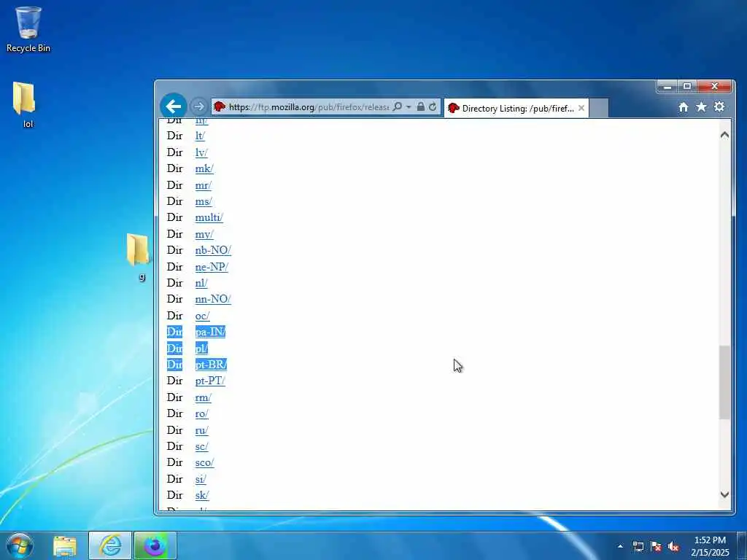
Task: Open the Windows Start button
Action: pos(20,545)
